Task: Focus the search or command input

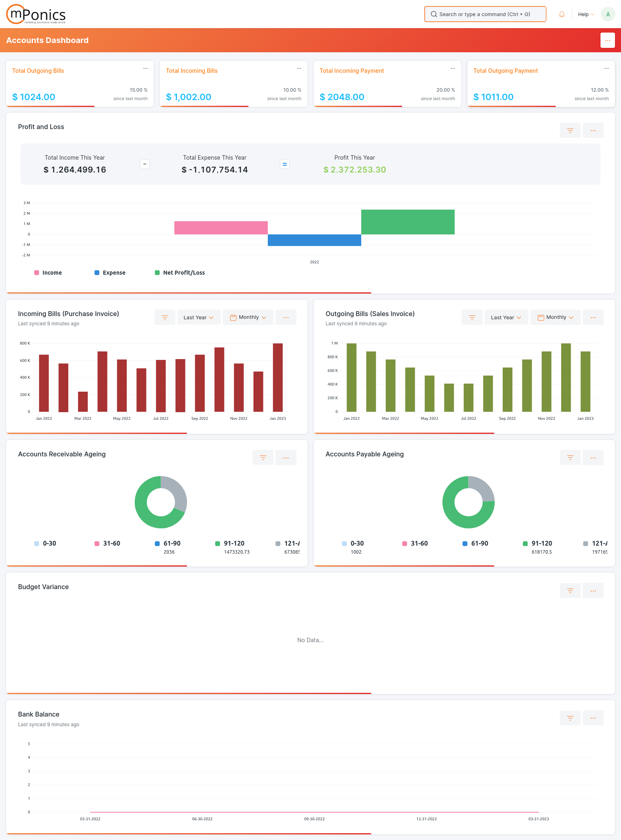Action: [485, 14]
